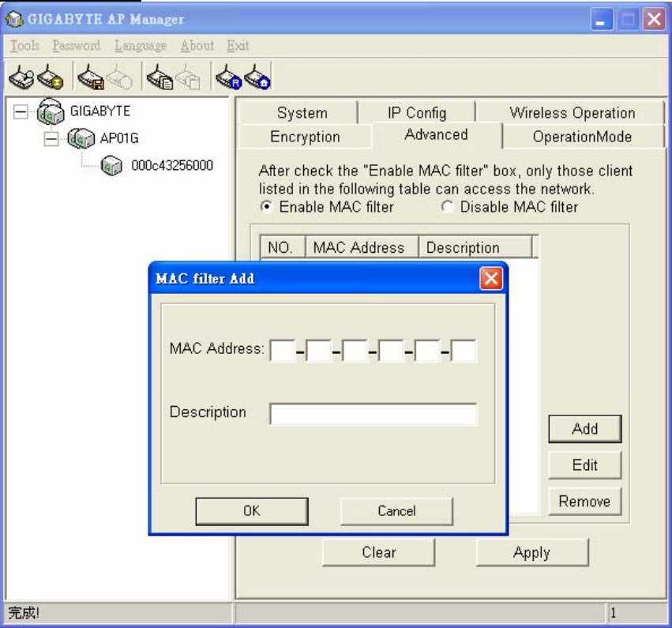Screen dimensions: 672x628
Task: Select the Advanced tab
Action: [436, 134]
